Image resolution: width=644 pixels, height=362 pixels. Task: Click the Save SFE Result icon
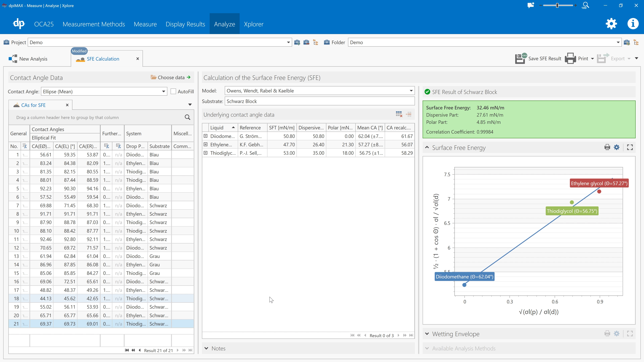click(x=520, y=58)
